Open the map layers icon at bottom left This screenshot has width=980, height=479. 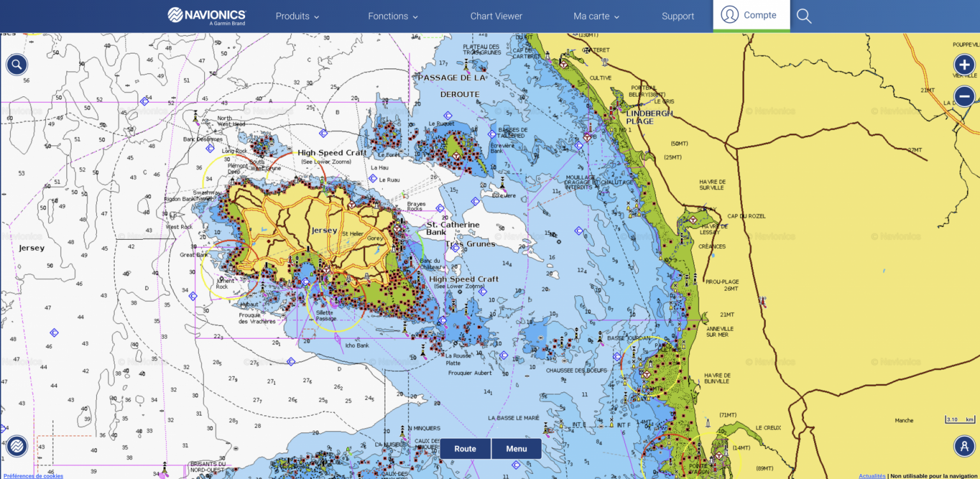(17, 446)
